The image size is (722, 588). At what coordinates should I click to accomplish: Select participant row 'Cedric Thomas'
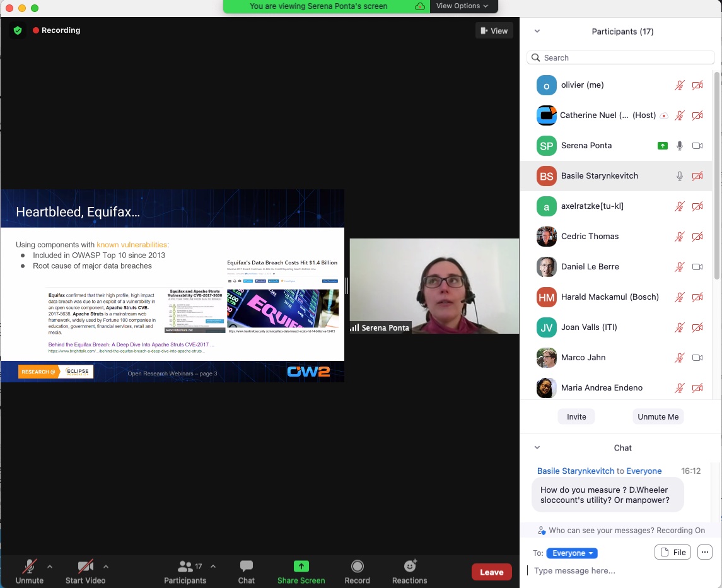coord(617,237)
